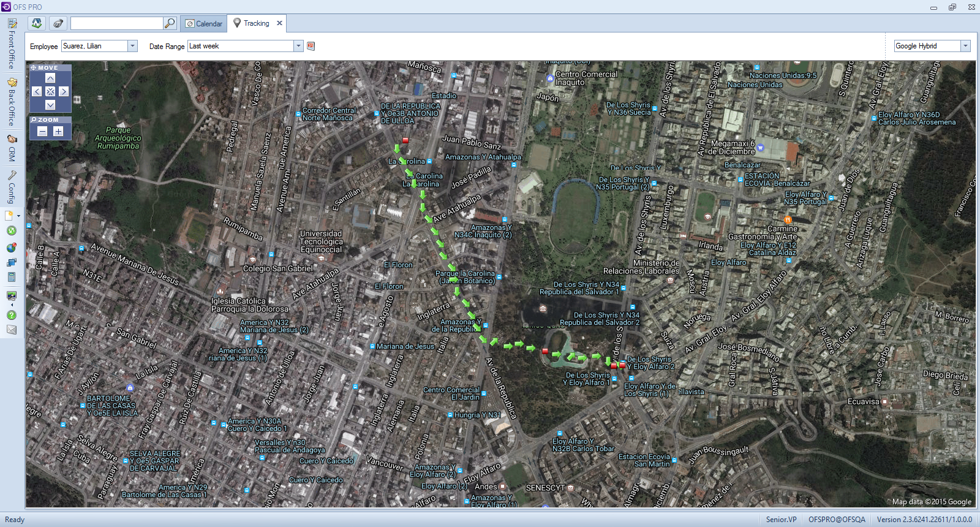
Task: Zoom in the map with plus button
Action: (x=58, y=131)
